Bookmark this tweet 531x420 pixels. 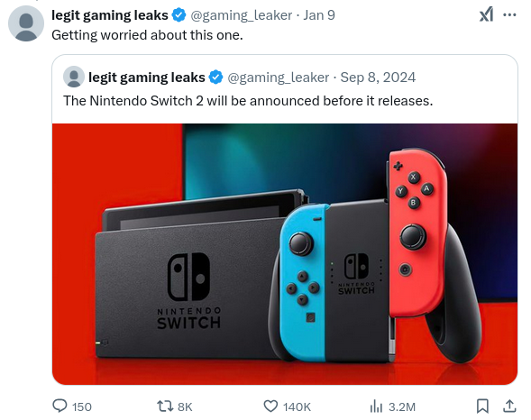tap(482, 406)
